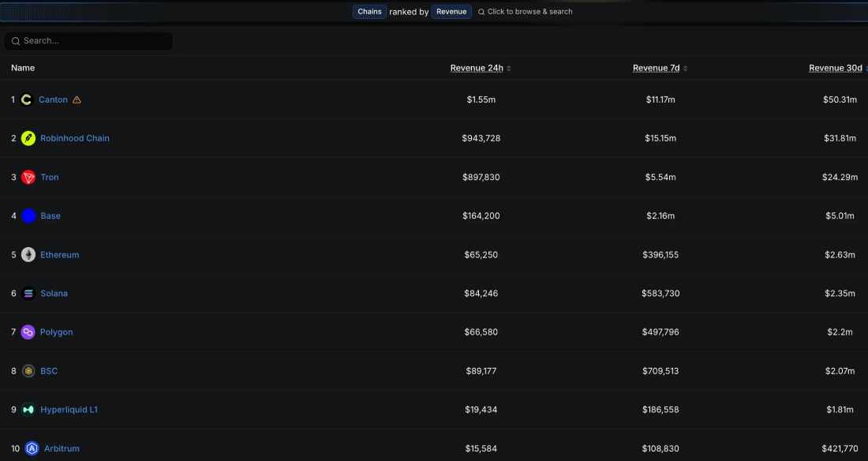Click Arbitrum's 30d value $421,770
This screenshot has width=868, height=461.
point(840,449)
